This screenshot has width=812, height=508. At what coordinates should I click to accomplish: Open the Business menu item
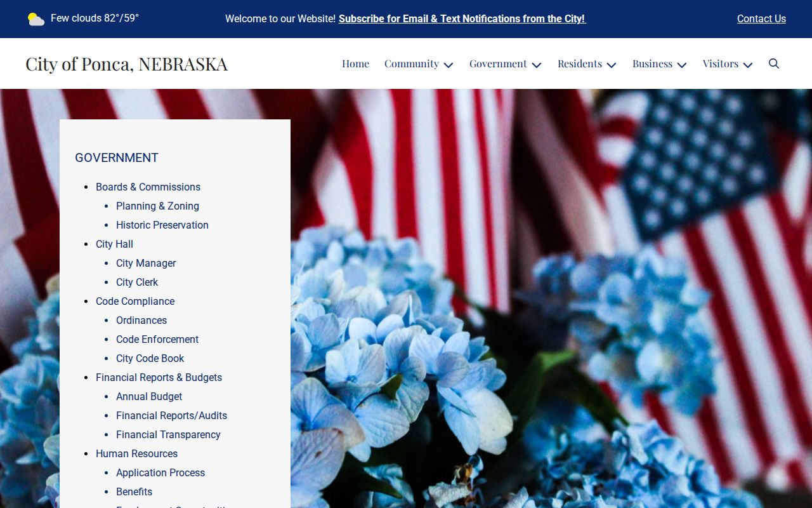(x=652, y=63)
